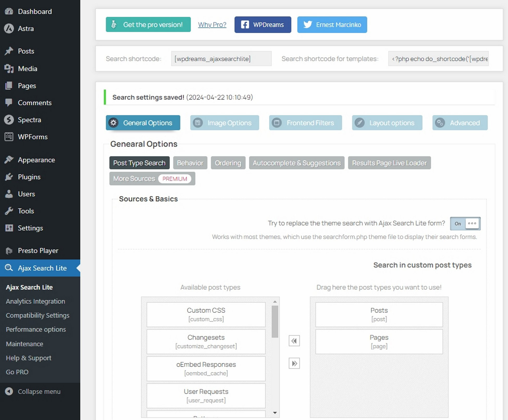Click the Twitter bird on the Ernest Marcinko button
The width and height of the screenshot is (508, 420).
(x=308, y=24)
